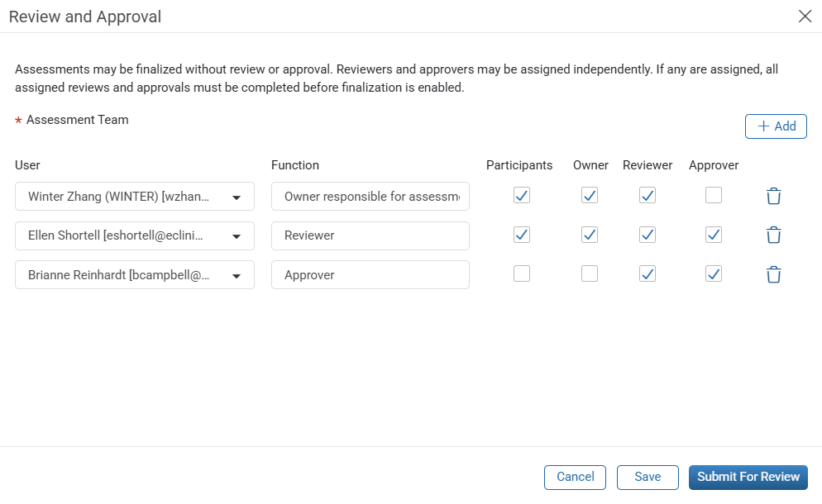Click the Participants column header

click(519, 165)
